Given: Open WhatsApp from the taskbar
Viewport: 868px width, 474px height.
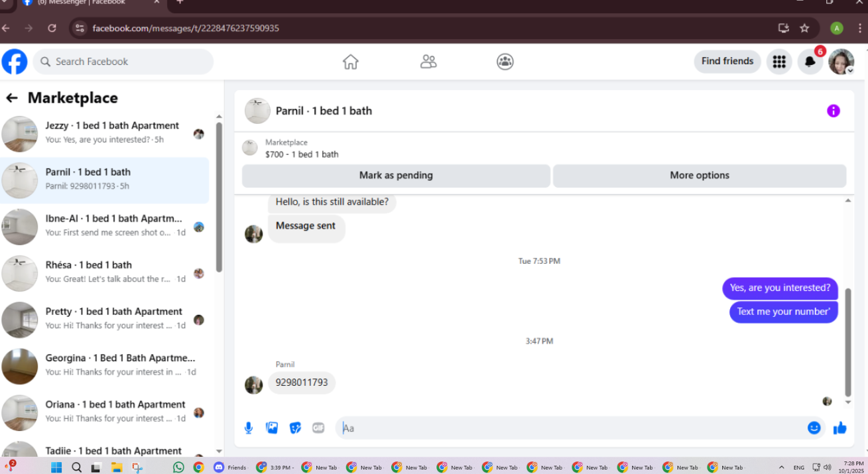Looking at the screenshot, I should click(178, 467).
